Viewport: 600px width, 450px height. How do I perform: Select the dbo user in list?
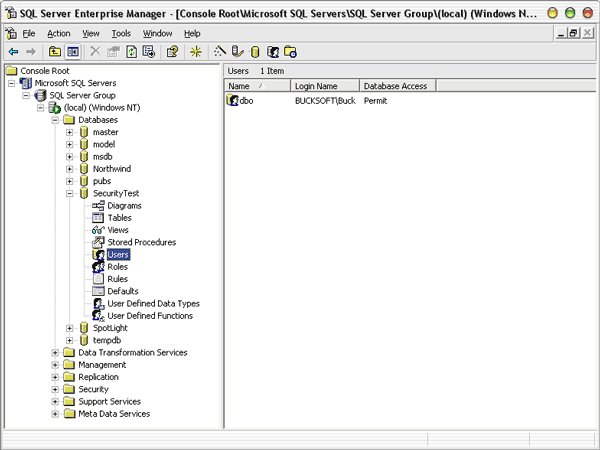click(x=245, y=101)
